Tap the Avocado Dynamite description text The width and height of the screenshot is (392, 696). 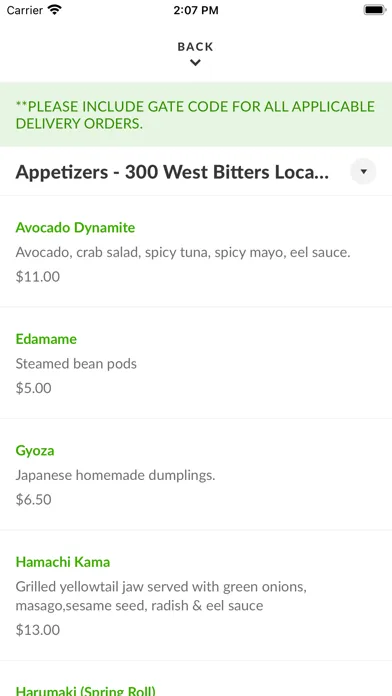click(x=183, y=253)
